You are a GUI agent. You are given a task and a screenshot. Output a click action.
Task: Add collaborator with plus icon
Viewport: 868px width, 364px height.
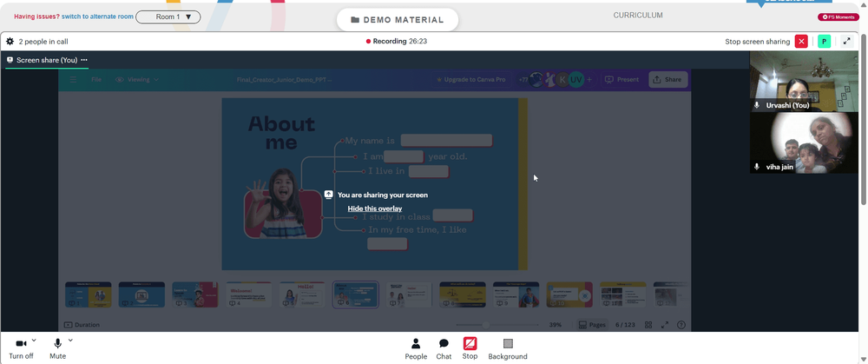click(x=589, y=80)
